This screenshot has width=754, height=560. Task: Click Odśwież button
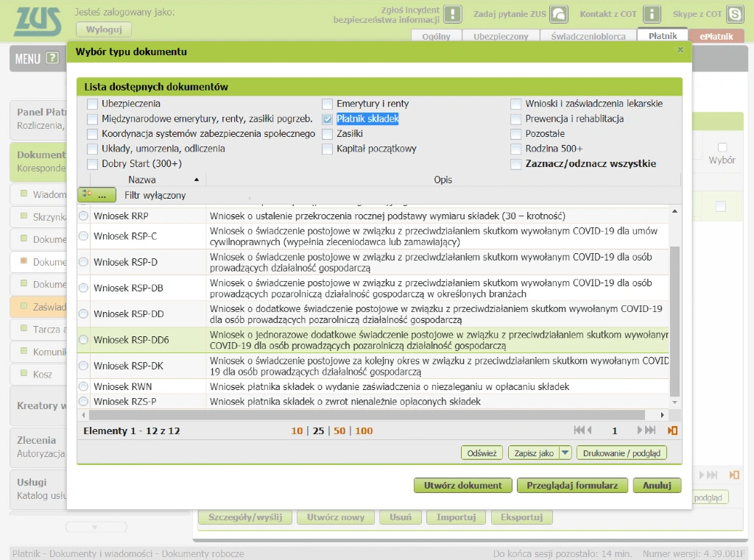click(482, 453)
